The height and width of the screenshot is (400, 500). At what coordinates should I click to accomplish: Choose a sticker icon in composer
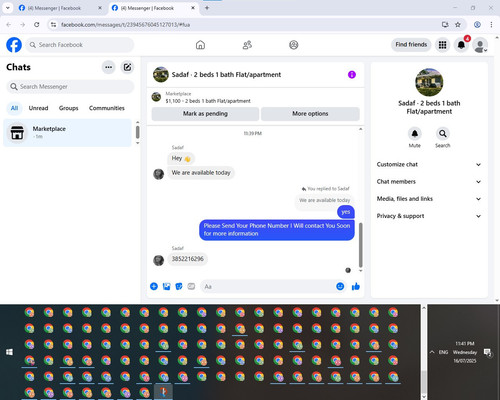pyautogui.click(x=179, y=286)
